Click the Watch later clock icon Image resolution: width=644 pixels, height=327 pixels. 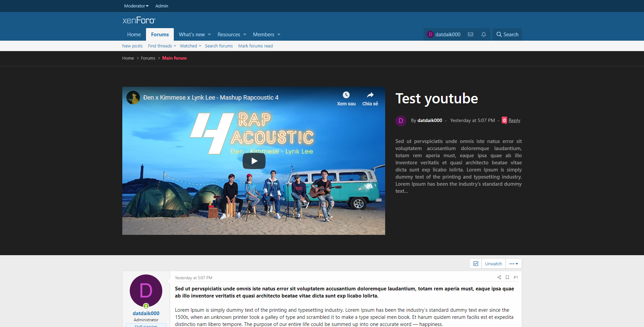346,95
